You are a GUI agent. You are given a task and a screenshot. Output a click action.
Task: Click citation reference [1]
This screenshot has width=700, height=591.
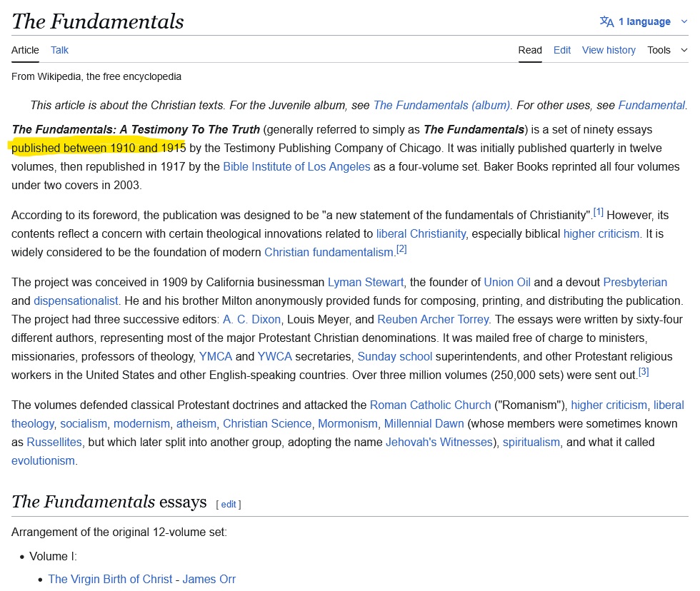click(x=599, y=212)
